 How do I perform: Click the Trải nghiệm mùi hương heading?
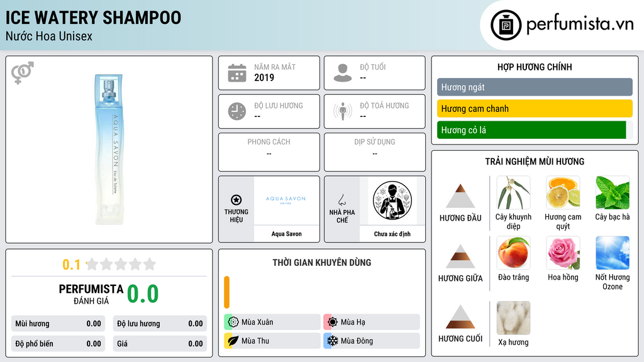point(535,162)
